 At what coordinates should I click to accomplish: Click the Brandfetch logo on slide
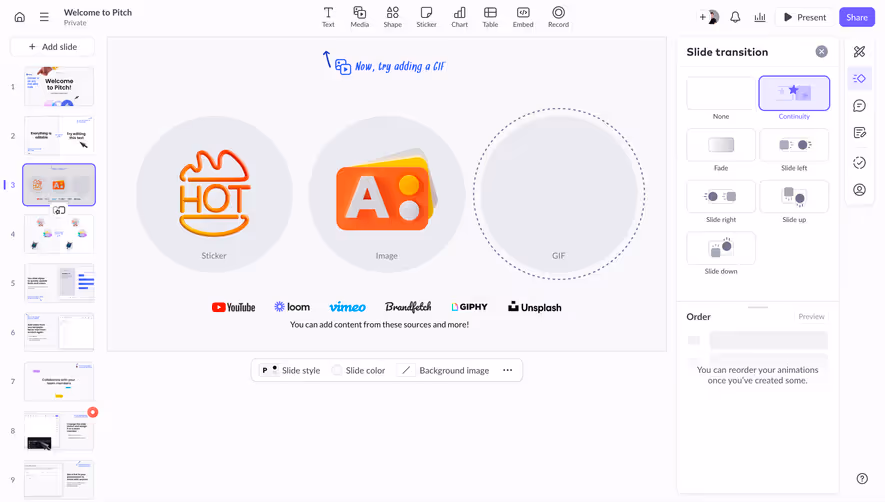pyautogui.click(x=408, y=307)
